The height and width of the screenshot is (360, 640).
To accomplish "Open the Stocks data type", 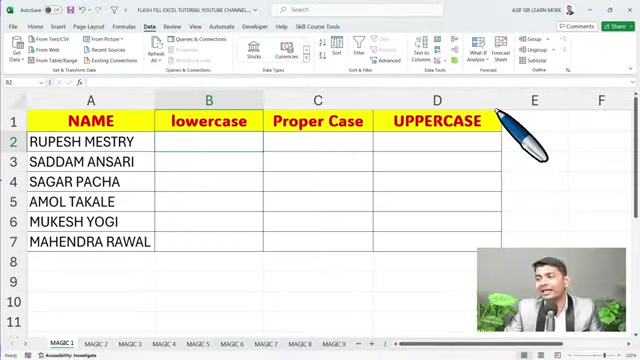I will (x=253, y=50).
